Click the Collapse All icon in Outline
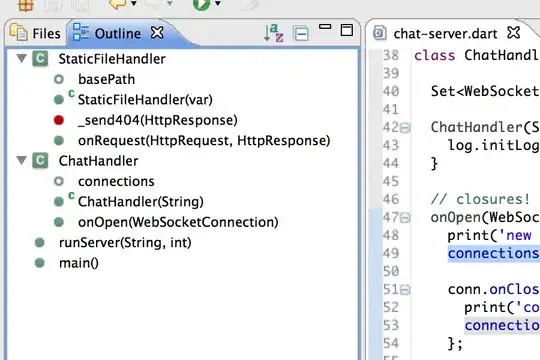Viewport: 540px width, 360px height. pos(301,33)
